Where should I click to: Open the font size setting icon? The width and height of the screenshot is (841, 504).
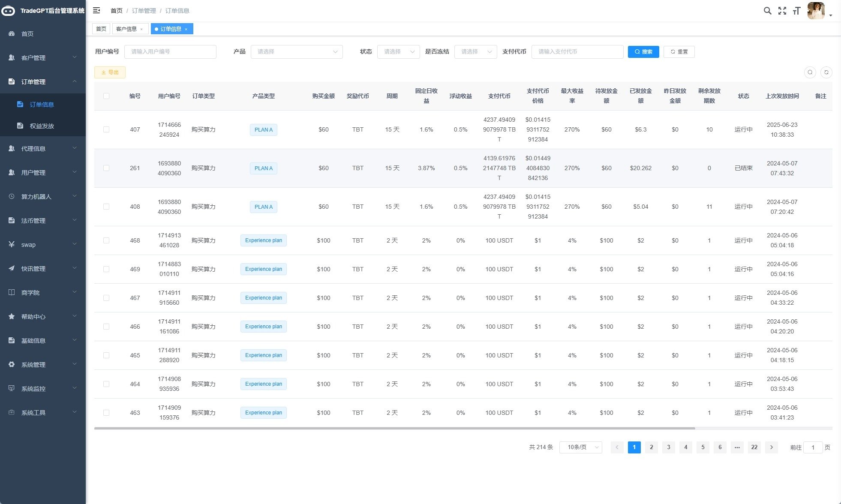(796, 11)
